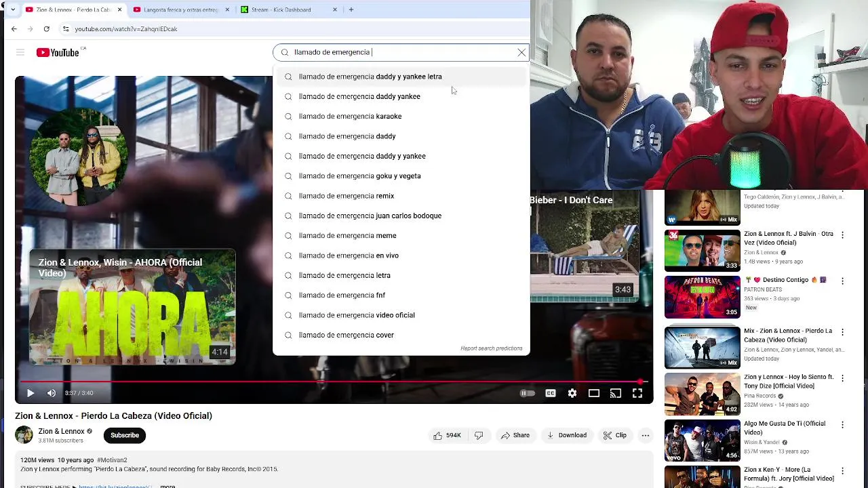Click the Download button

(x=567, y=435)
